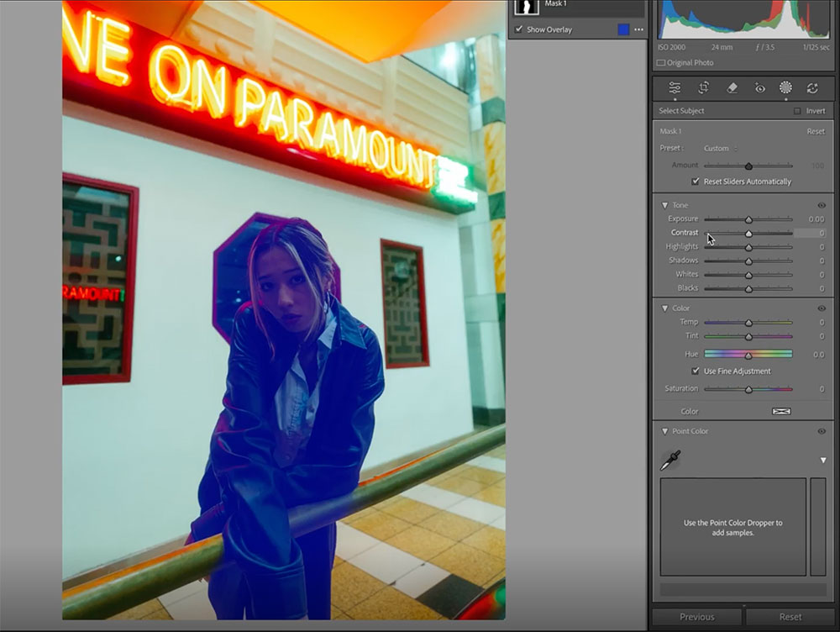840x632 pixels.
Task: Adjust the Amount slider handle
Action: pos(748,166)
